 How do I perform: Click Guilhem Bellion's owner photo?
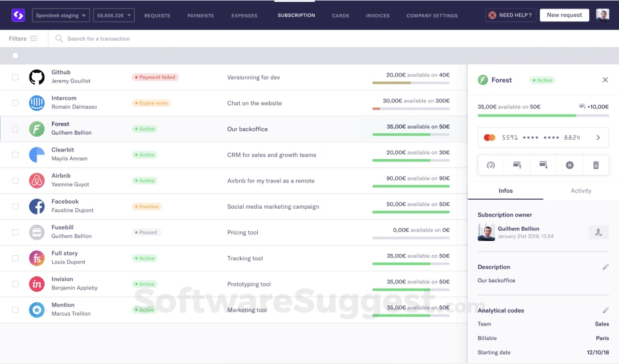[486, 233]
